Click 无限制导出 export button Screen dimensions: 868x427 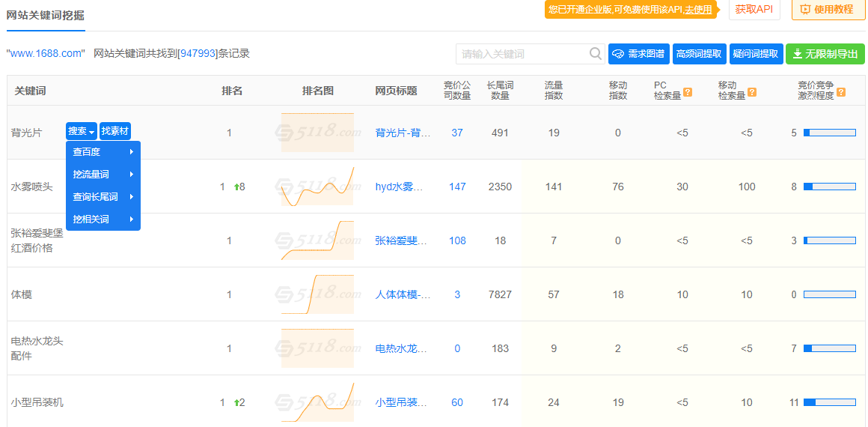825,54
